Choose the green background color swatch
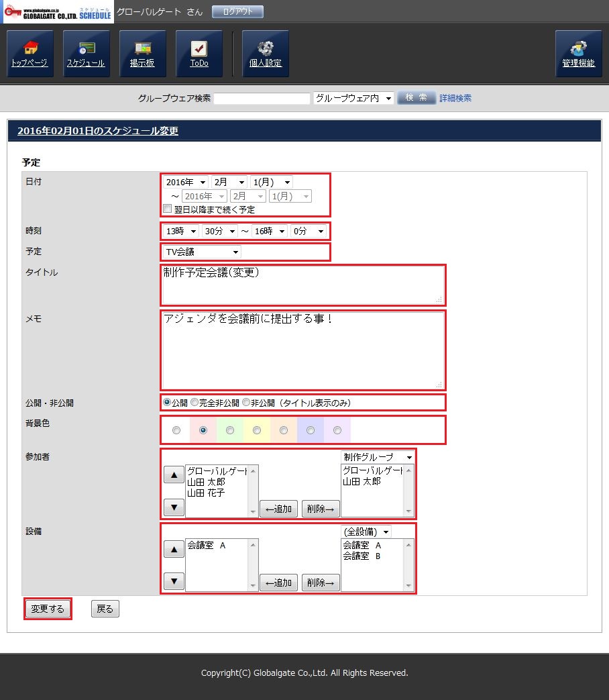 pyautogui.click(x=230, y=430)
